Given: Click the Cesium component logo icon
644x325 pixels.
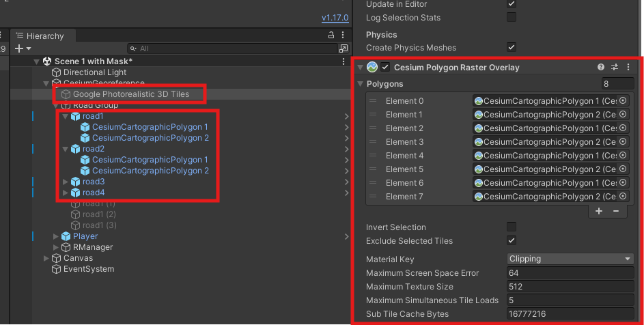Looking at the screenshot, I should 372,67.
